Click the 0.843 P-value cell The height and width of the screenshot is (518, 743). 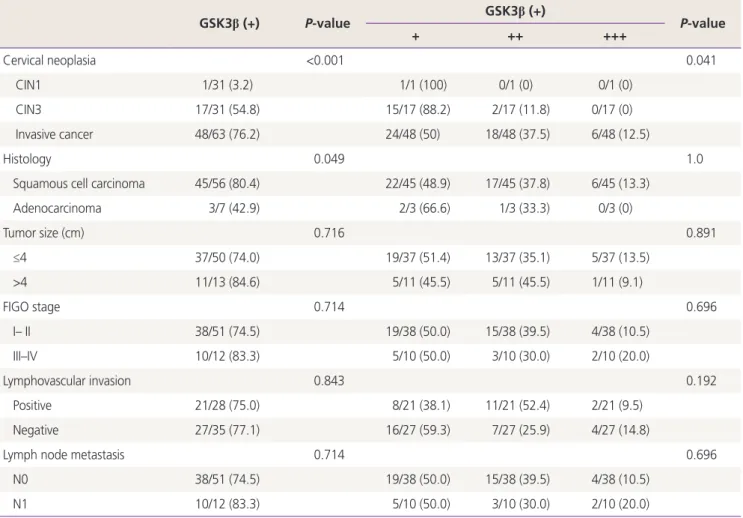point(329,381)
